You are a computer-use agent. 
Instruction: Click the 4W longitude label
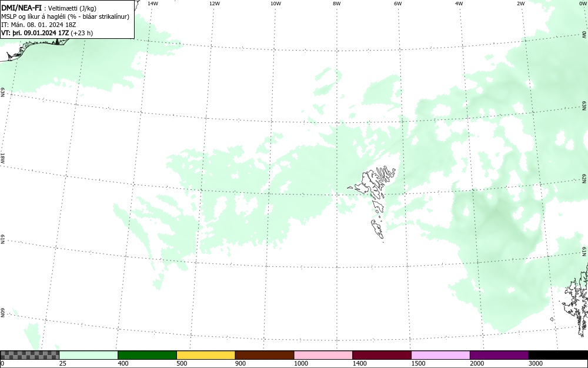point(459,4)
